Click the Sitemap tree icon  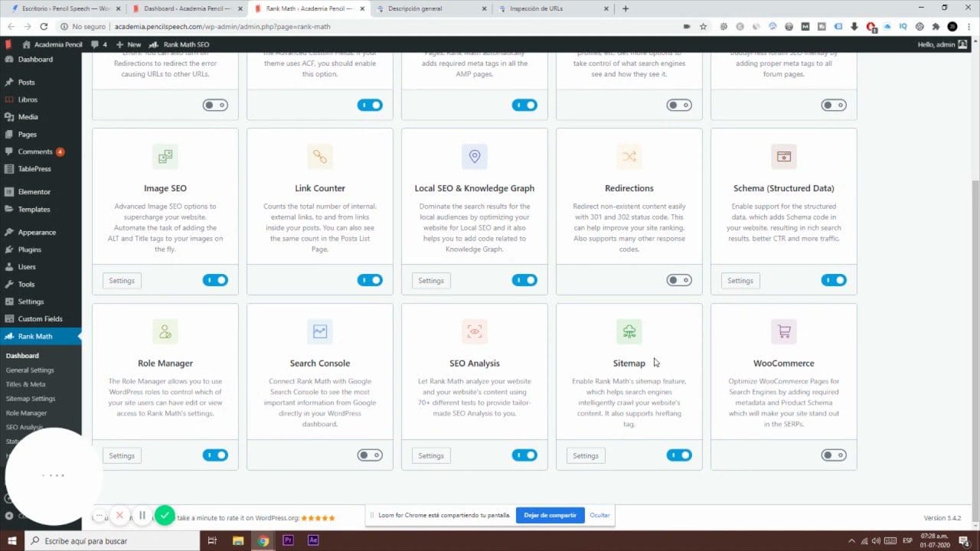click(629, 331)
